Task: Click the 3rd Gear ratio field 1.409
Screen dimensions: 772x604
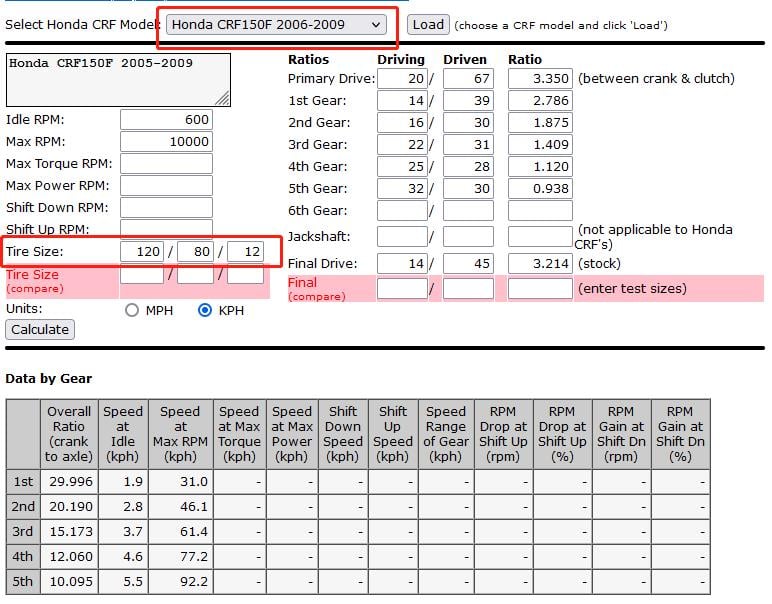Action: [540, 145]
